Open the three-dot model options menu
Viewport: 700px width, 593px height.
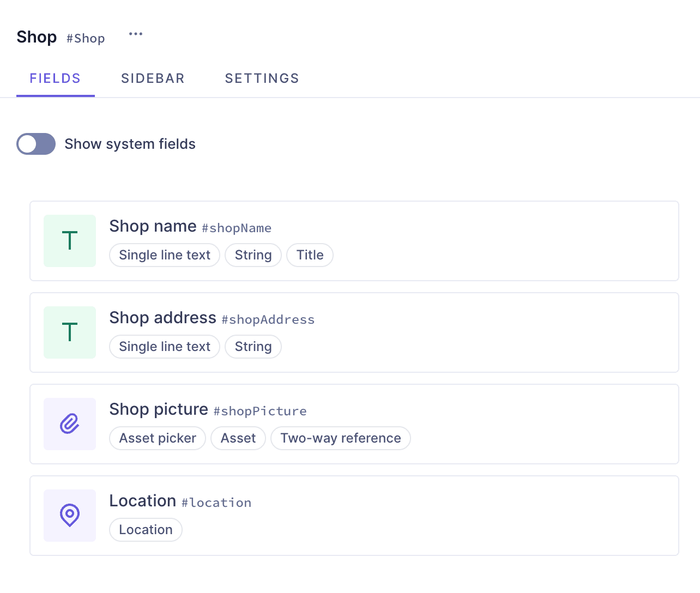coord(136,34)
